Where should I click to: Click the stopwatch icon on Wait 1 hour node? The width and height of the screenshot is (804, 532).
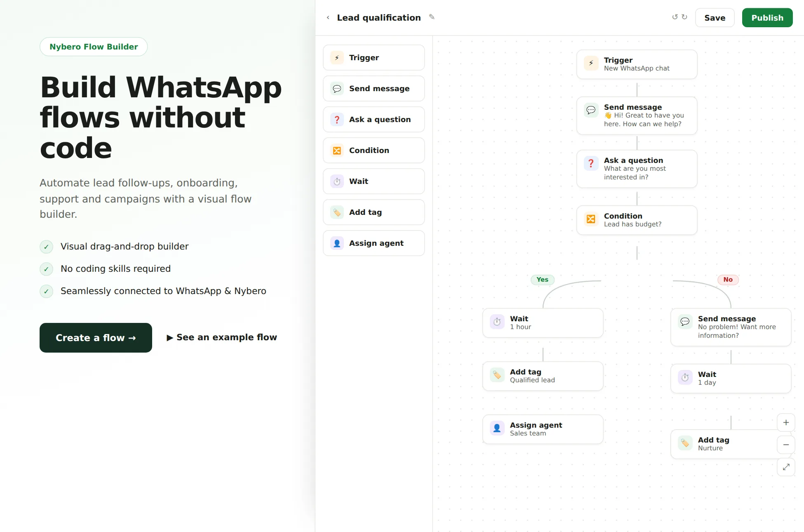point(497,322)
